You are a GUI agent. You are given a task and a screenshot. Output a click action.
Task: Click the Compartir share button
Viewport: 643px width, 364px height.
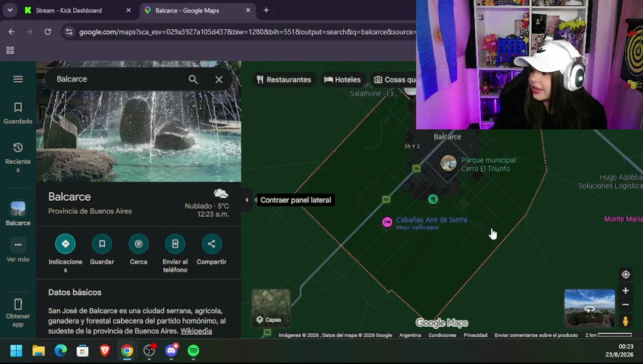pos(211,244)
